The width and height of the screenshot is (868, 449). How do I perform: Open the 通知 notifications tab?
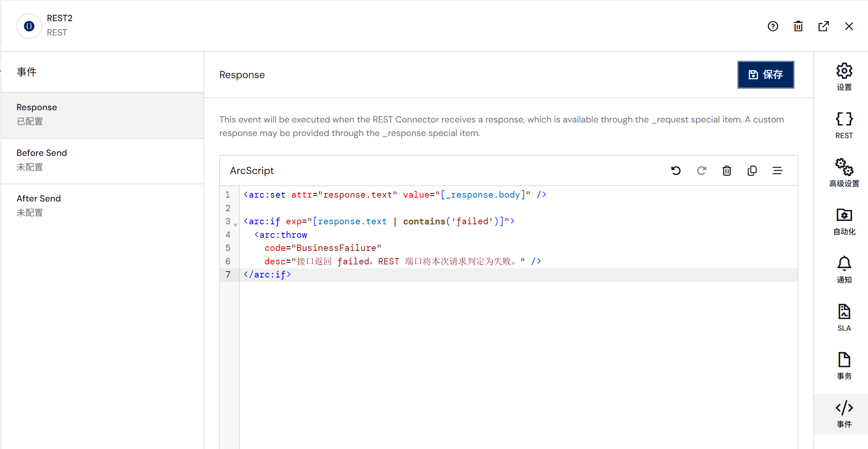coord(844,269)
